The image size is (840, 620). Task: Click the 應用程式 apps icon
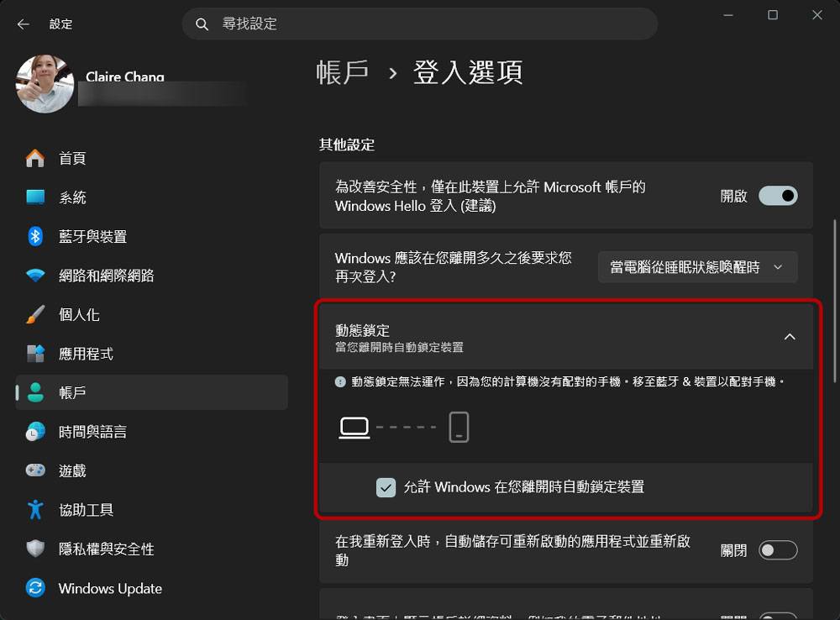[x=35, y=354]
